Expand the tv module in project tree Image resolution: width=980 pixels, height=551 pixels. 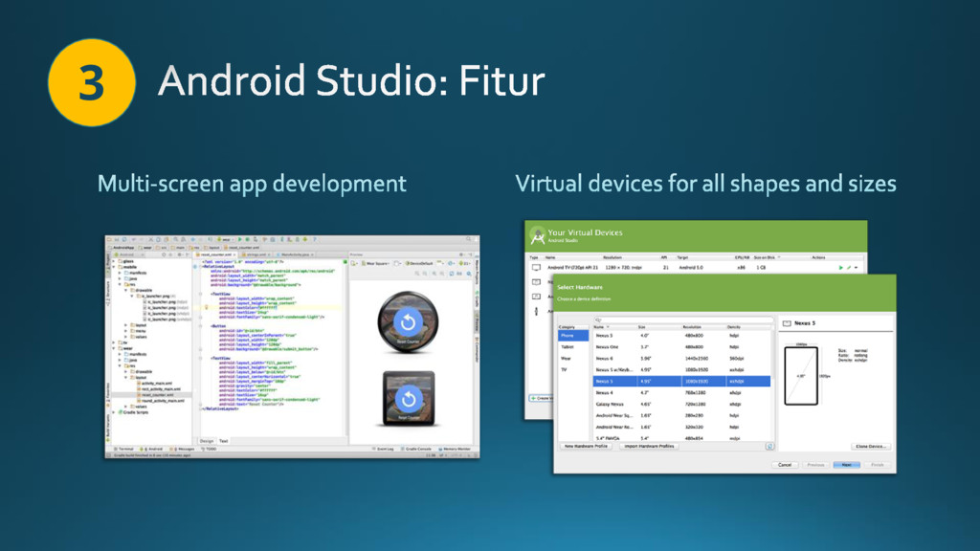pyautogui.click(x=114, y=342)
